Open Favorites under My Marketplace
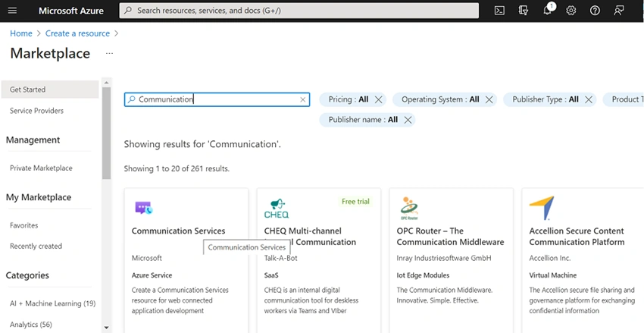Viewport: 644px width, 333px height. pyautogui.click(x=23, y=225)
